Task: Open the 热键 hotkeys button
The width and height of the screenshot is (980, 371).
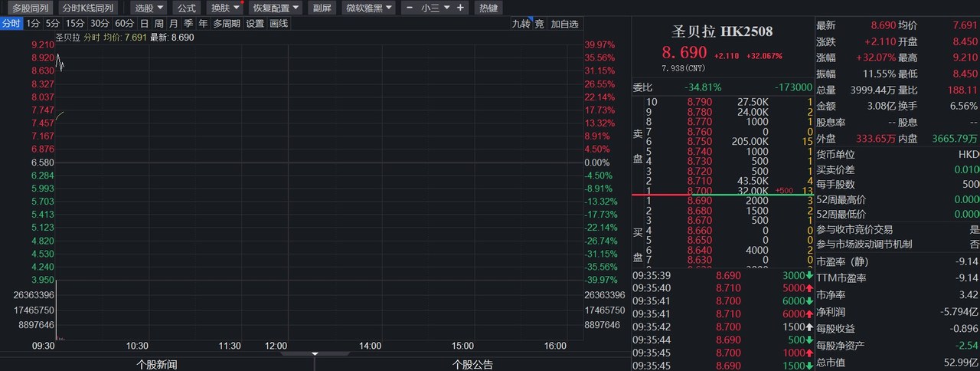Action: coord(488,8)
